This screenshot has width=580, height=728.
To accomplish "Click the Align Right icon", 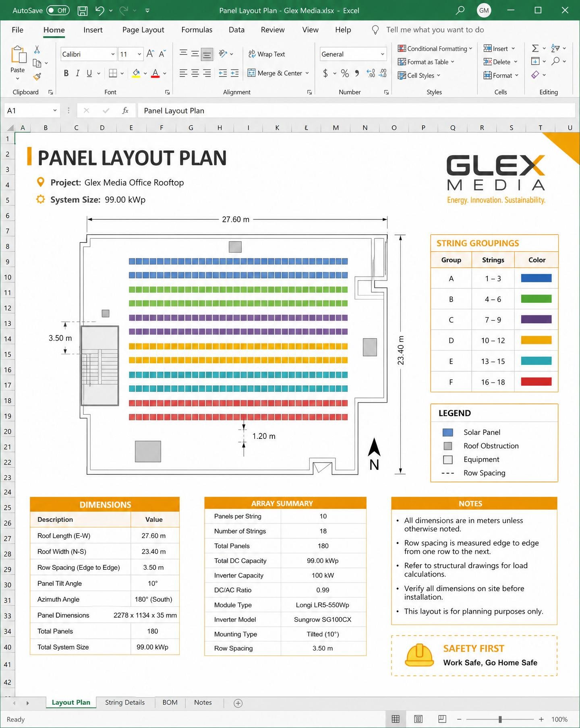I will (207, 73).
